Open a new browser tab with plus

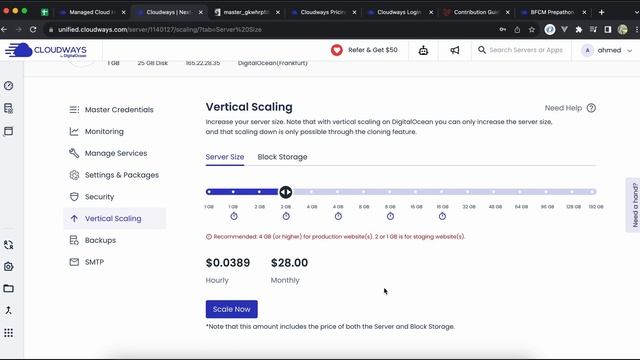pos(601,12)
